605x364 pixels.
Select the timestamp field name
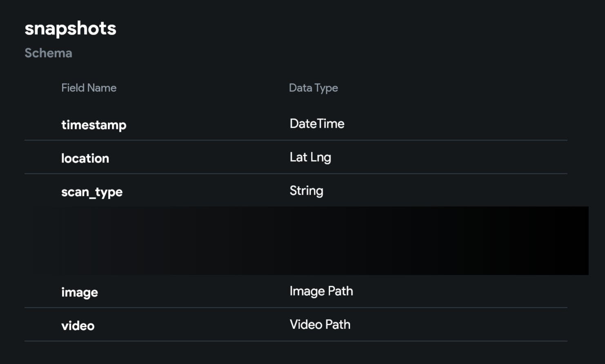pyautogui.click(x=93, y=124)
